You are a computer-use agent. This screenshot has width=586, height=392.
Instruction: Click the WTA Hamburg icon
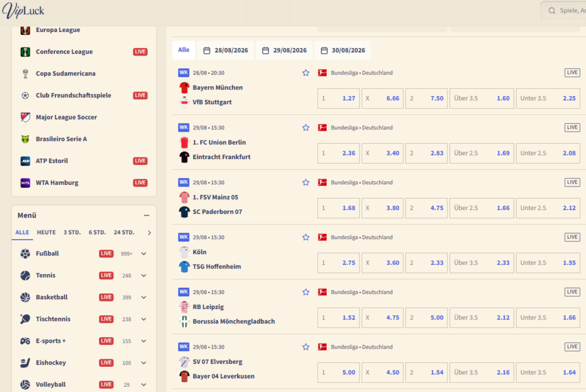(x=25, y=183)
